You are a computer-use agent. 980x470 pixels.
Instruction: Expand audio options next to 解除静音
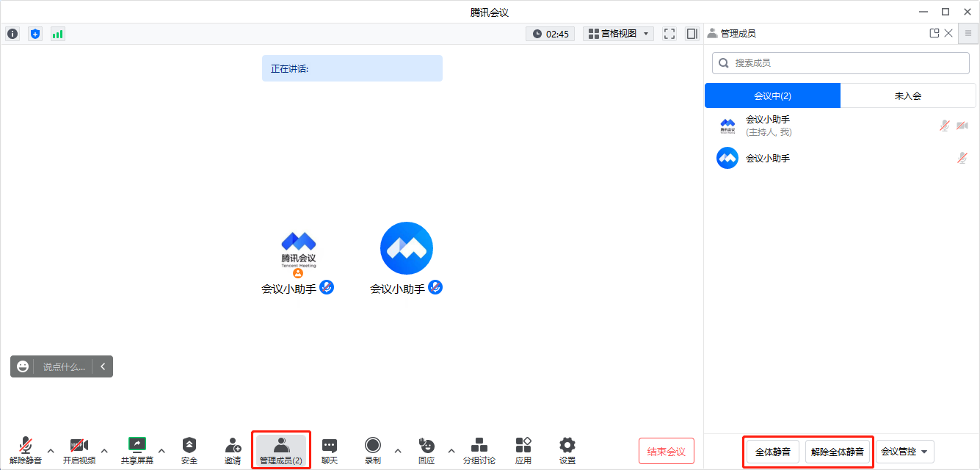(x=51, y=450)
